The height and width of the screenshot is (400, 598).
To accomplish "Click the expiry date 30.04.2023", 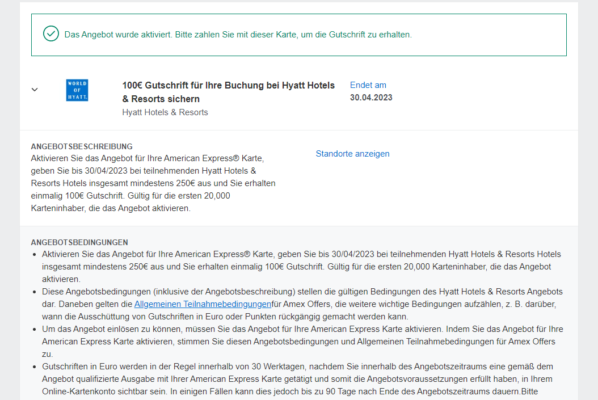I will coord(371,98).
